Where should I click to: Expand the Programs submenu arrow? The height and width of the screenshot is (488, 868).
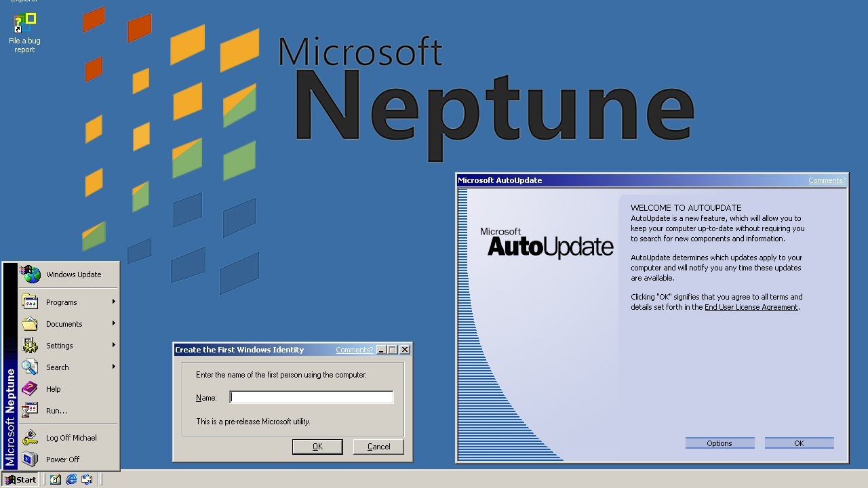[113, 302]
